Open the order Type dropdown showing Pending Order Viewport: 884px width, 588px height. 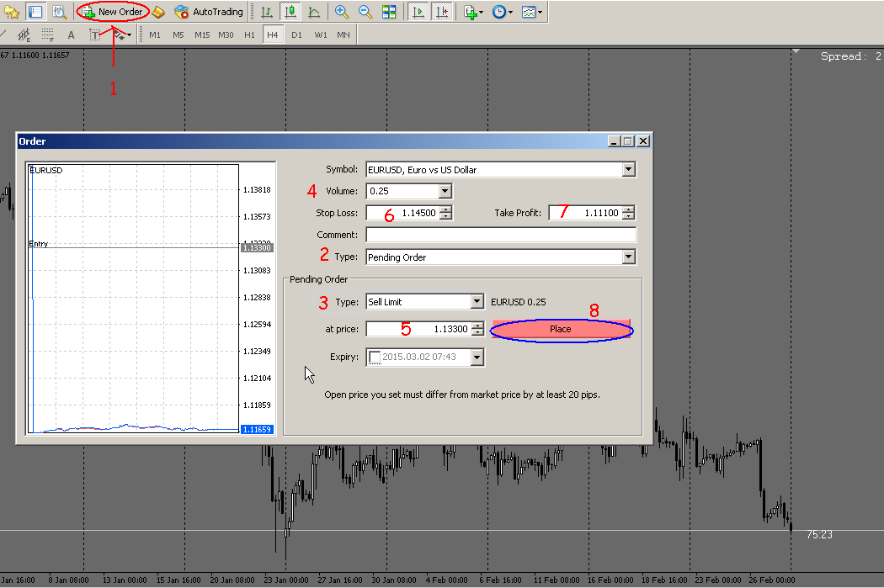(x=629, y=257)
